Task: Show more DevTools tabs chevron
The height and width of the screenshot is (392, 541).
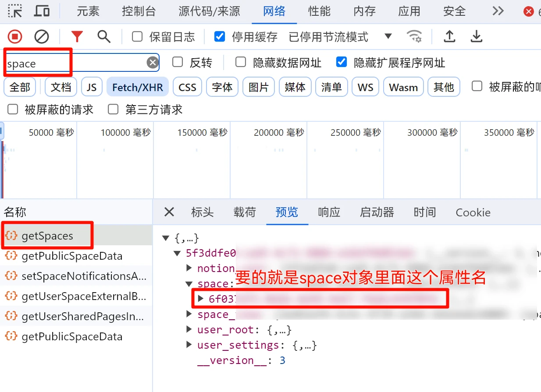Action: (x=498, y=11)
